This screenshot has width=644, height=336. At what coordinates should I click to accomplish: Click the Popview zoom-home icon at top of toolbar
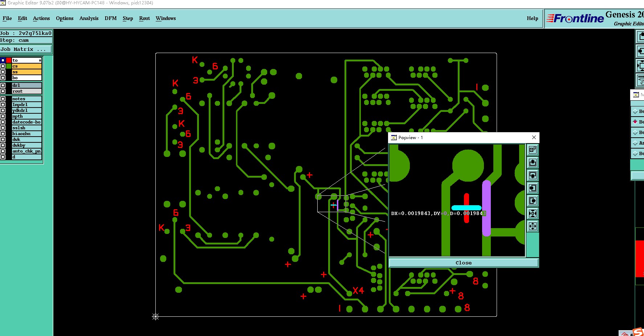533,150
